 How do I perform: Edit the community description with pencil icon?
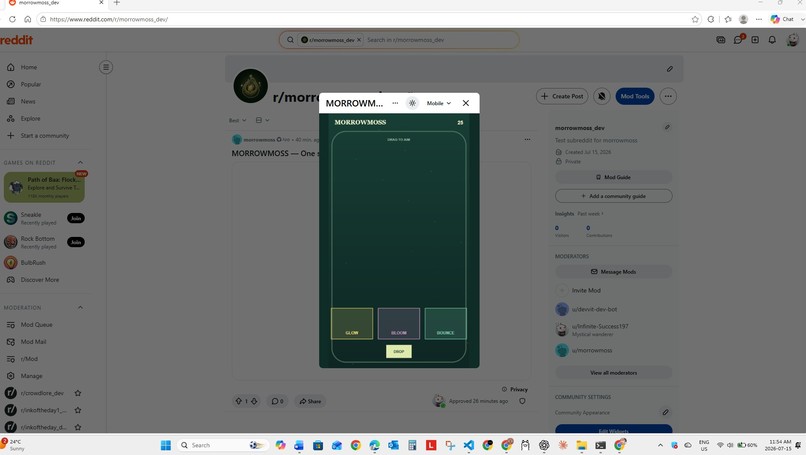(667, 127)
